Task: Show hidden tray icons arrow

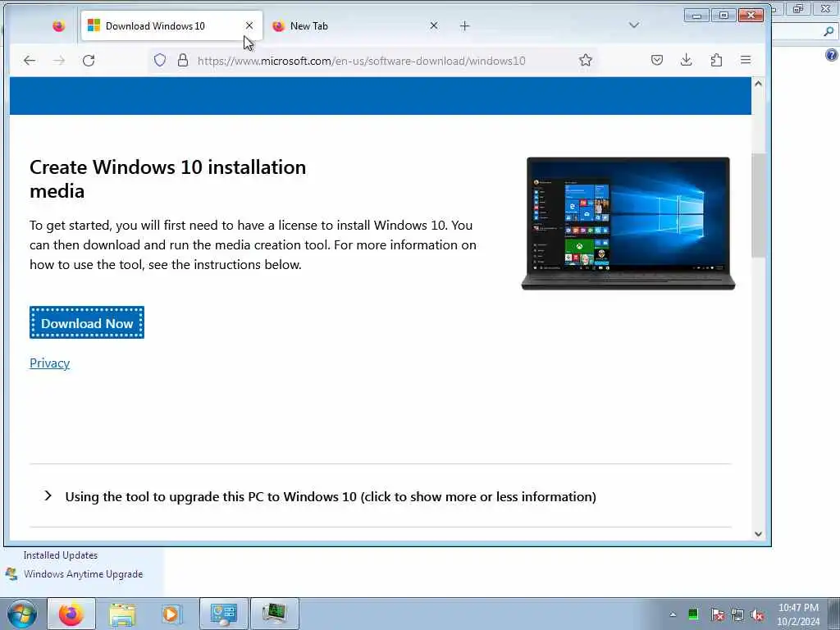Action: 673,614
